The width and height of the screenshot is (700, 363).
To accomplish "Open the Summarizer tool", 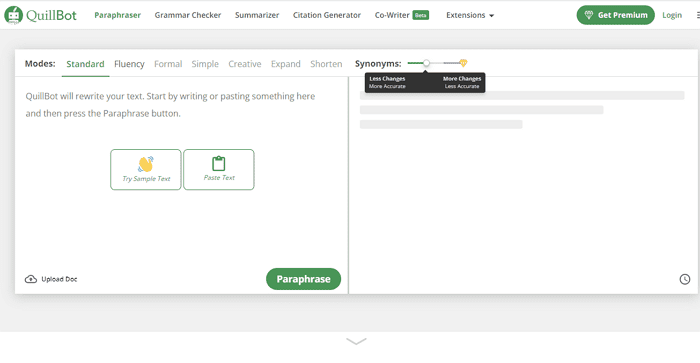I will (257, 15).
